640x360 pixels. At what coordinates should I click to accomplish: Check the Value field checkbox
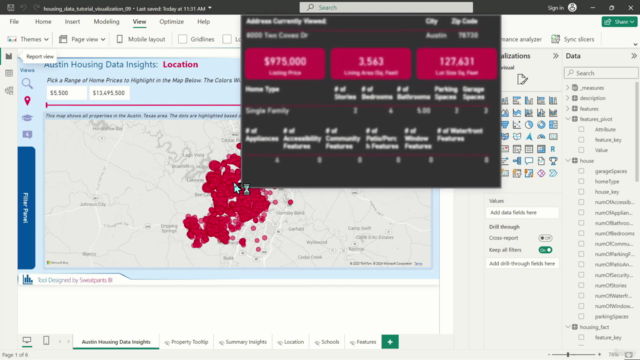point(581,150)
